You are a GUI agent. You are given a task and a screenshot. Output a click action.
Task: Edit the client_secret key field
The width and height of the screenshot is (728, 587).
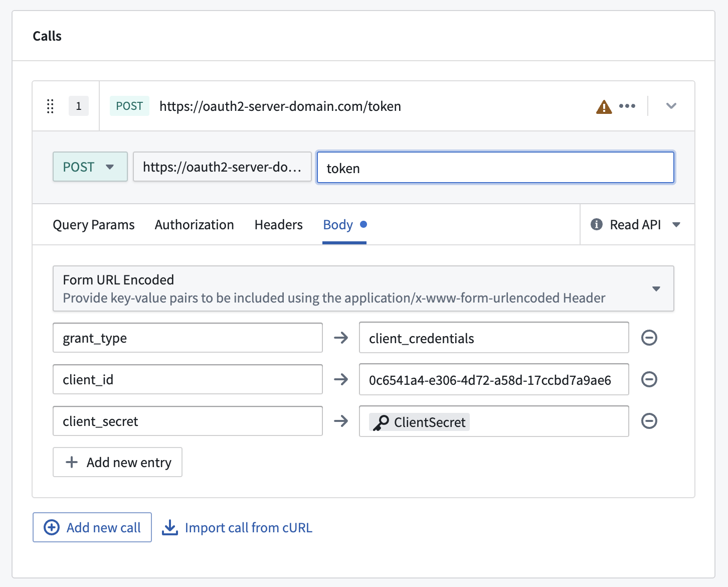point(188,421)
